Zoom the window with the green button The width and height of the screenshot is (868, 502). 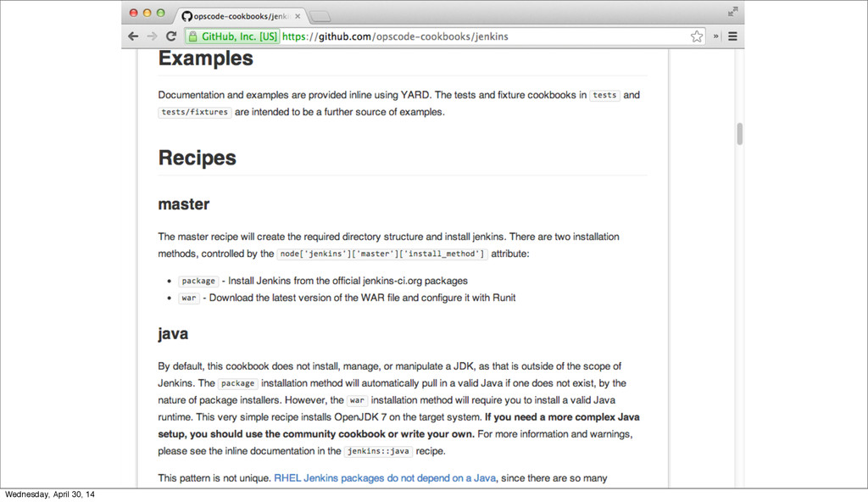(160, 13)
